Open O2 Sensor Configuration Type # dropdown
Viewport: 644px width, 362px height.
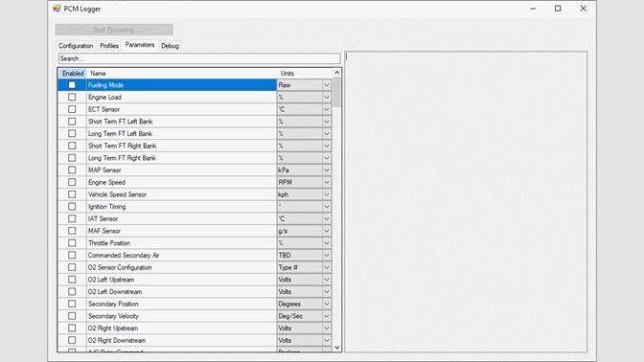tap(327, 267)
